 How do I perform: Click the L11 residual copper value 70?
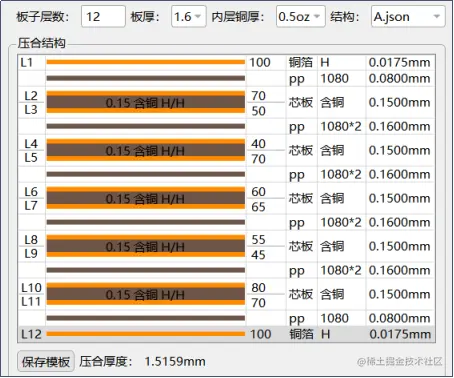pos(259,303)
